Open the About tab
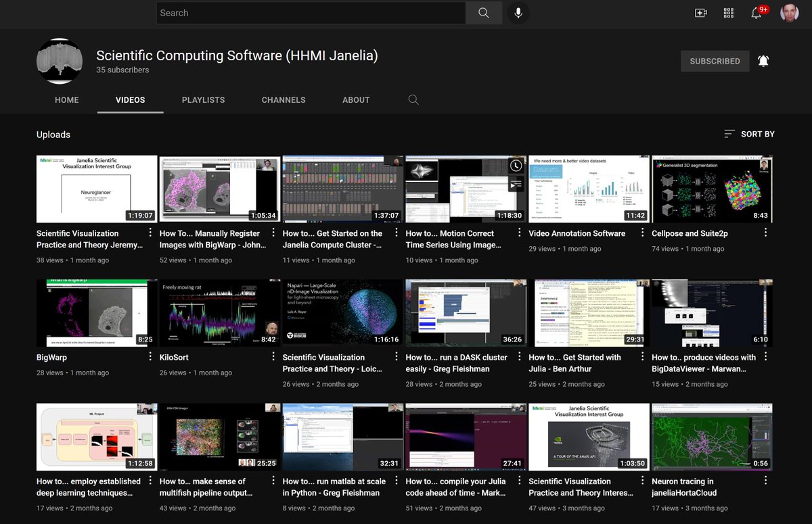The image size is (812, 524). coord(356,100)
